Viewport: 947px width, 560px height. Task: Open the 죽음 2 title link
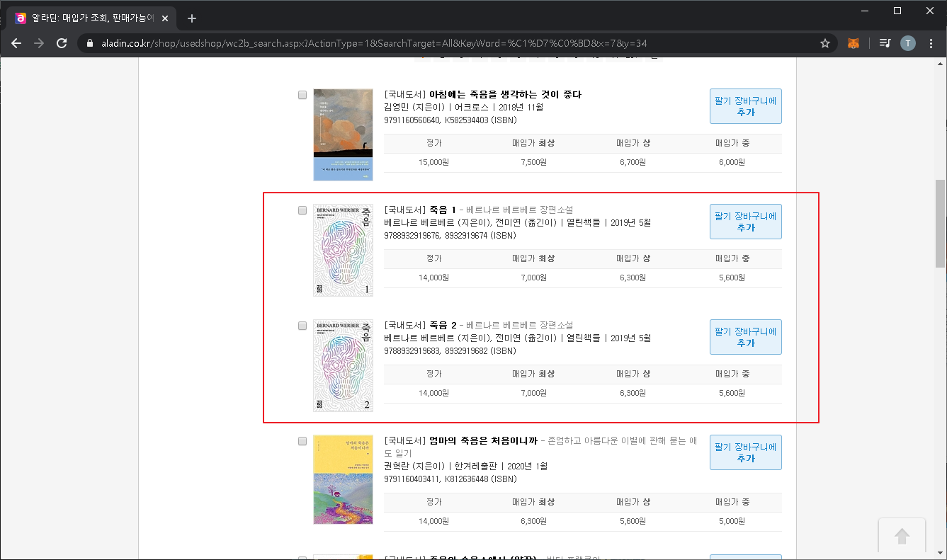pos(443,326)
